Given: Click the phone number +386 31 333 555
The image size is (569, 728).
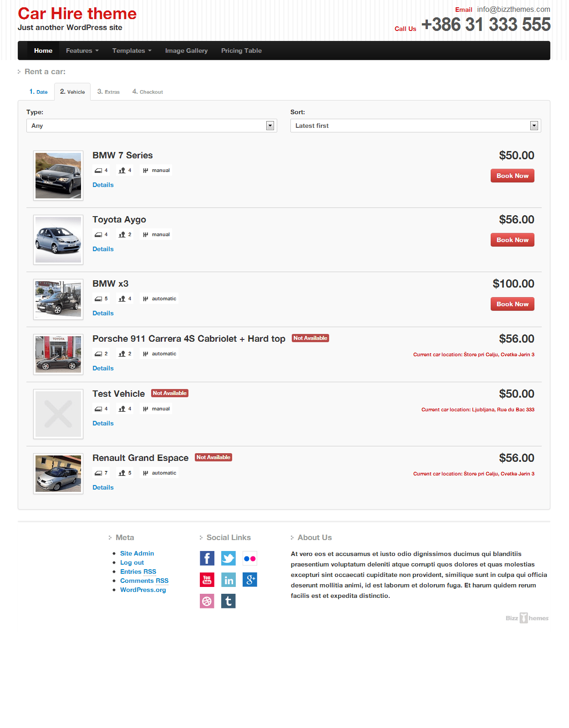Looking at the screenshot, I should pyautogui.click(x=486, y=25).
